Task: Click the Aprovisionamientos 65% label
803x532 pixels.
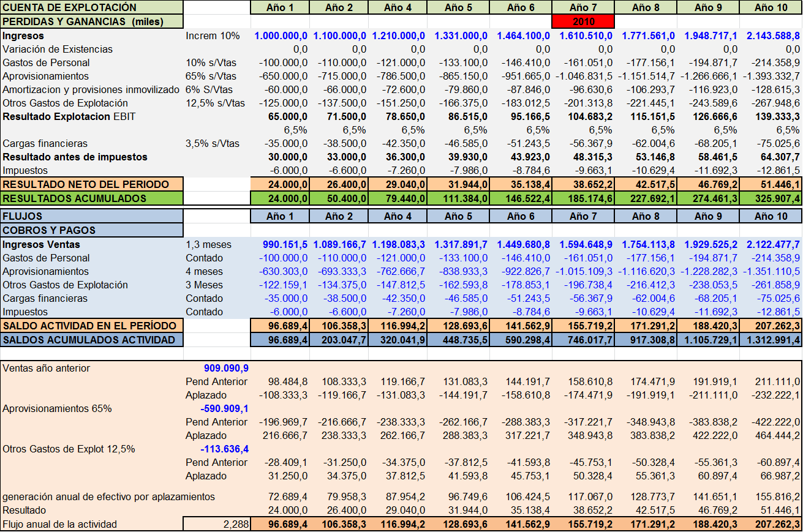Action: pos(57,408)
